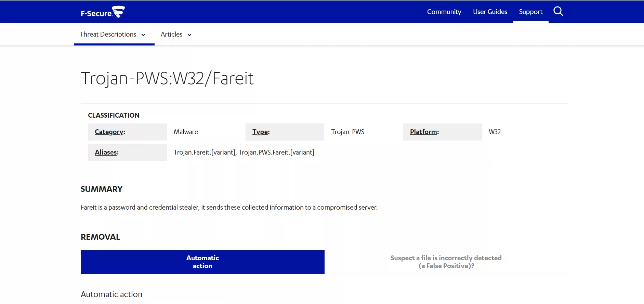Click the F-Secure logo
This screenshot has width=644, height=304.
click(103, 12)
